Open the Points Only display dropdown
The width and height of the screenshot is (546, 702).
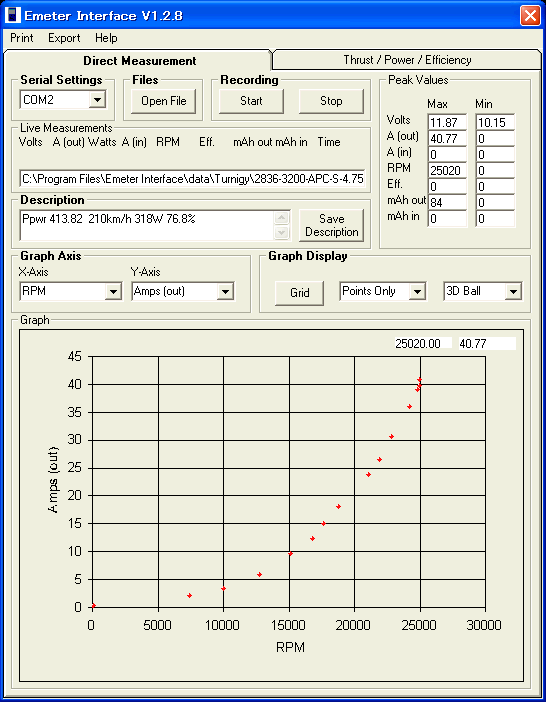click(x=417, y=291)
